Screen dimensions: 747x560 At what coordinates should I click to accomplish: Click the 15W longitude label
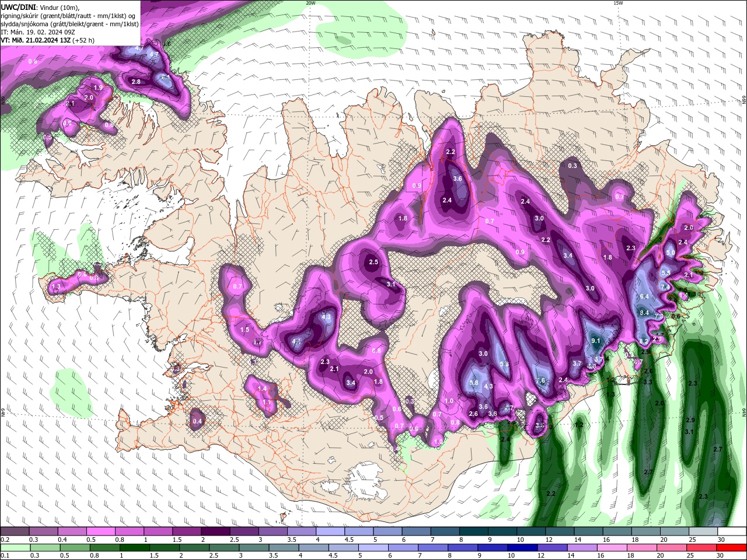[618, 2]
